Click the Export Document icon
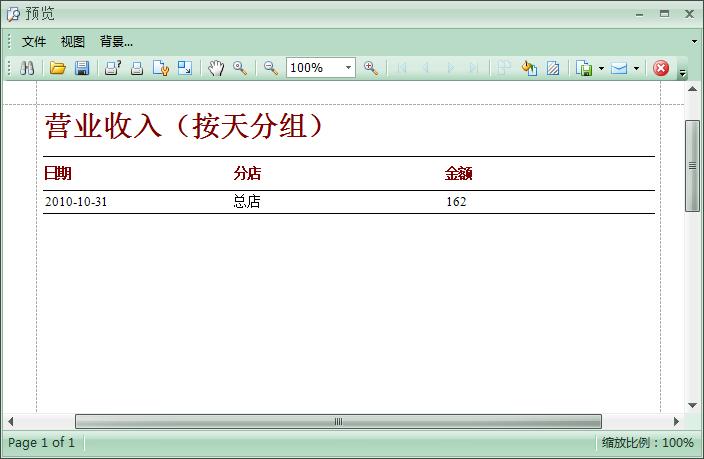This screenshot has height=459, width=704. 584,68
